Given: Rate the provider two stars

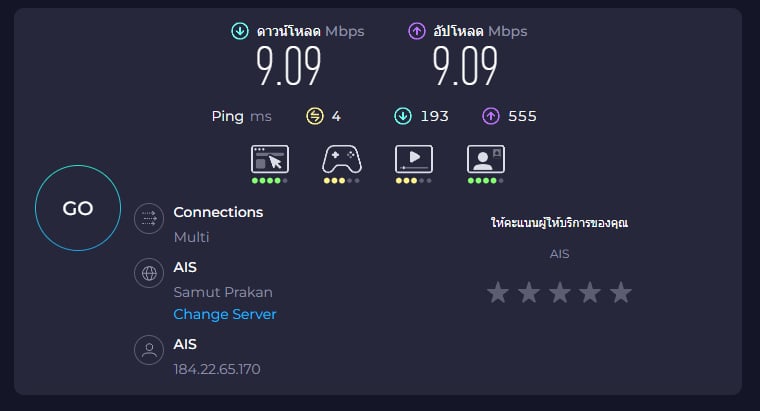Looking at the screenshot, I should pos(529,292).
